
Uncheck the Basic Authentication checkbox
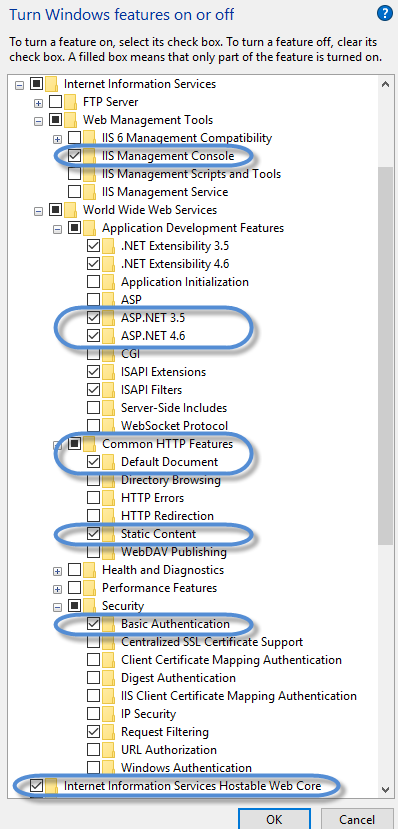[x=94, y=623]
